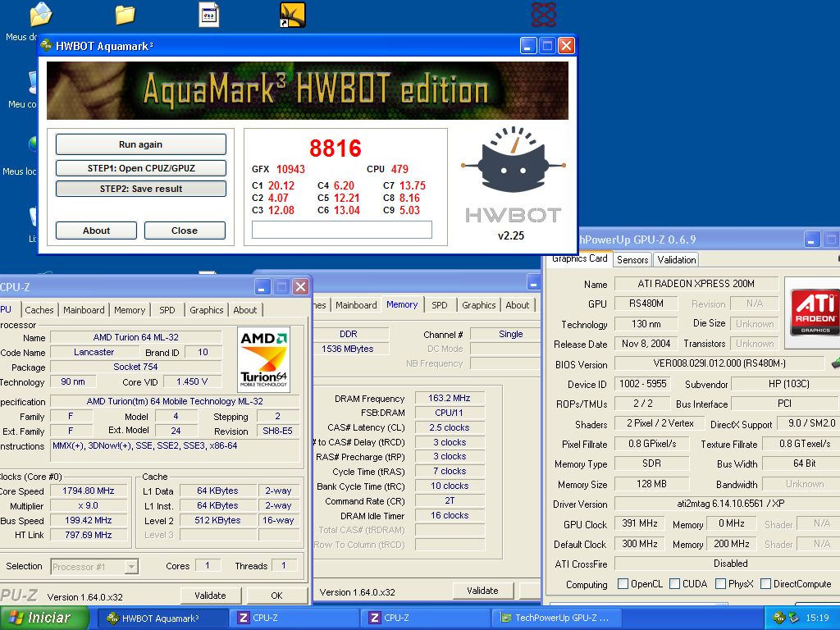
Task: Open the second folder icon on desktop
Action: click(125, 15)
